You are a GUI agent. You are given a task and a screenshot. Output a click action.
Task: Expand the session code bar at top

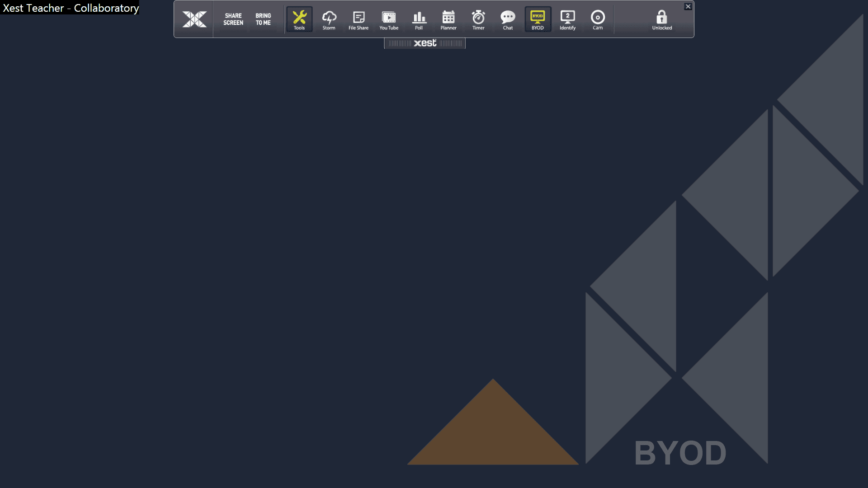click(425, 43)
